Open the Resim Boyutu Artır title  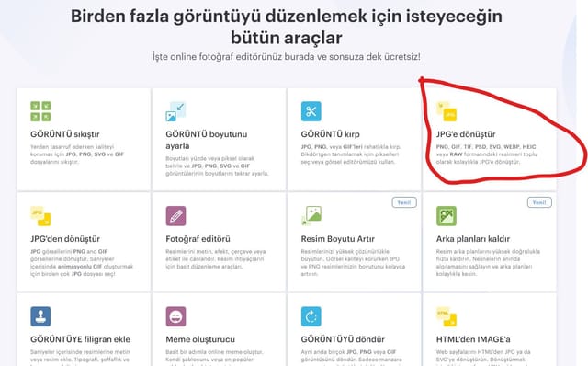click(337, 239)
